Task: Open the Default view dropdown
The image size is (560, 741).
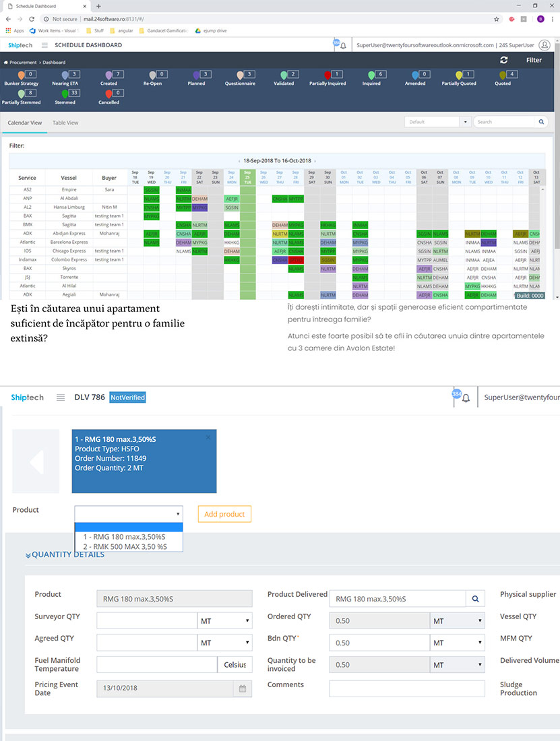Action: click(x=437, y=122)
